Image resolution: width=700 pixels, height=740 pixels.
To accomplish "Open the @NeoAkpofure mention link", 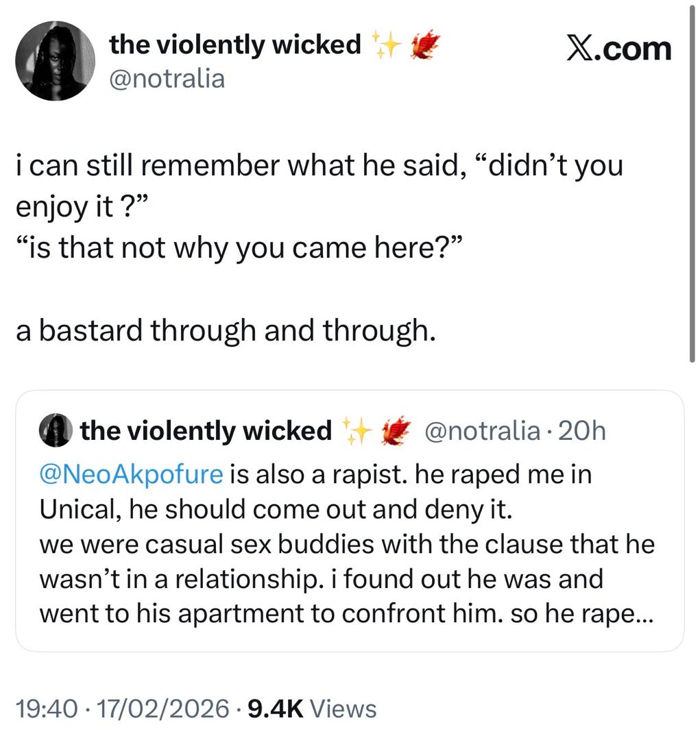I will click(x=132, y=475).
